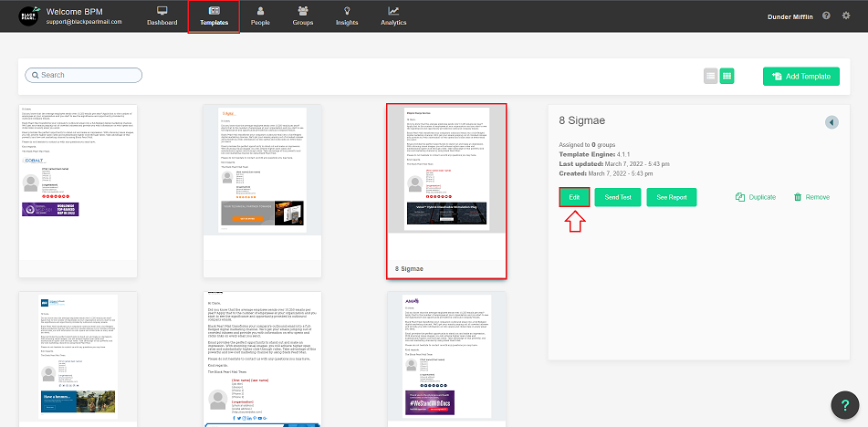The width and height of the screenshot is (868, 427).
Task: Click the settings gear icon
Action: 845,16
